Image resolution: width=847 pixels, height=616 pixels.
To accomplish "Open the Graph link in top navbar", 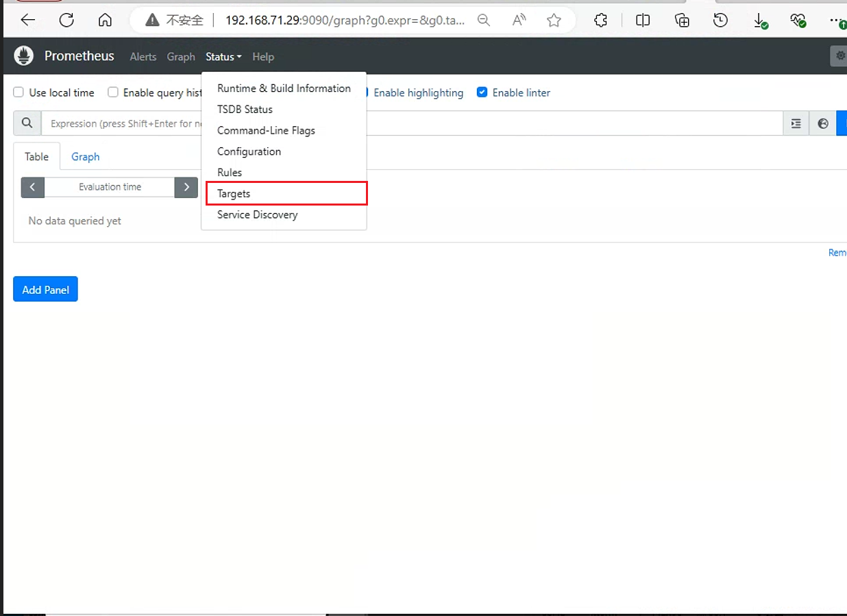I will 181,57.
